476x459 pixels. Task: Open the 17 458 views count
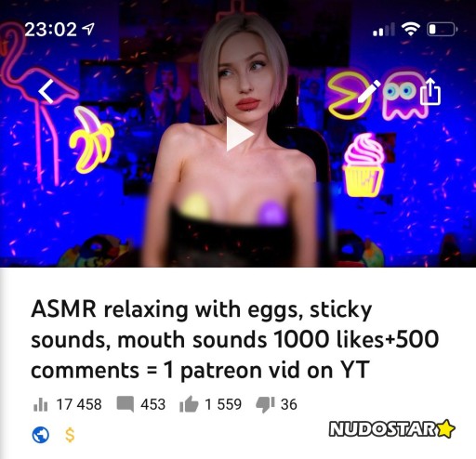click(79, 404)
